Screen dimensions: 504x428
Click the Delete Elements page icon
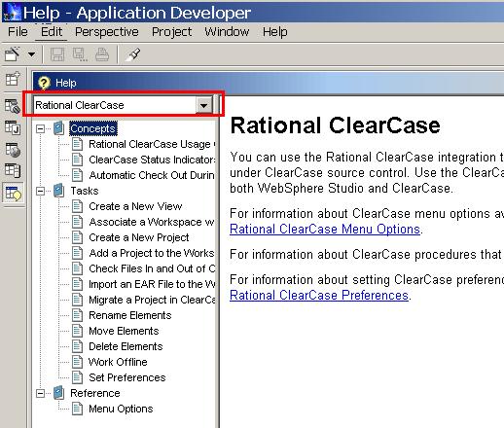[x=77, y=346]
